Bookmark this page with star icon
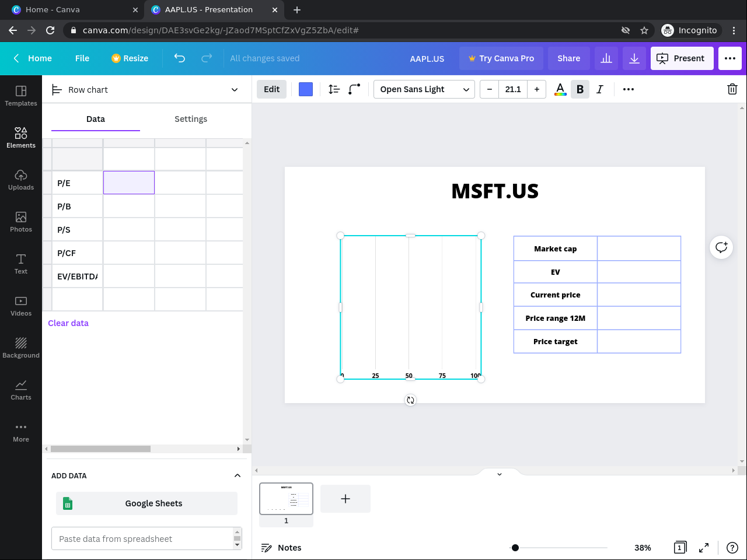 pos(644,30)
